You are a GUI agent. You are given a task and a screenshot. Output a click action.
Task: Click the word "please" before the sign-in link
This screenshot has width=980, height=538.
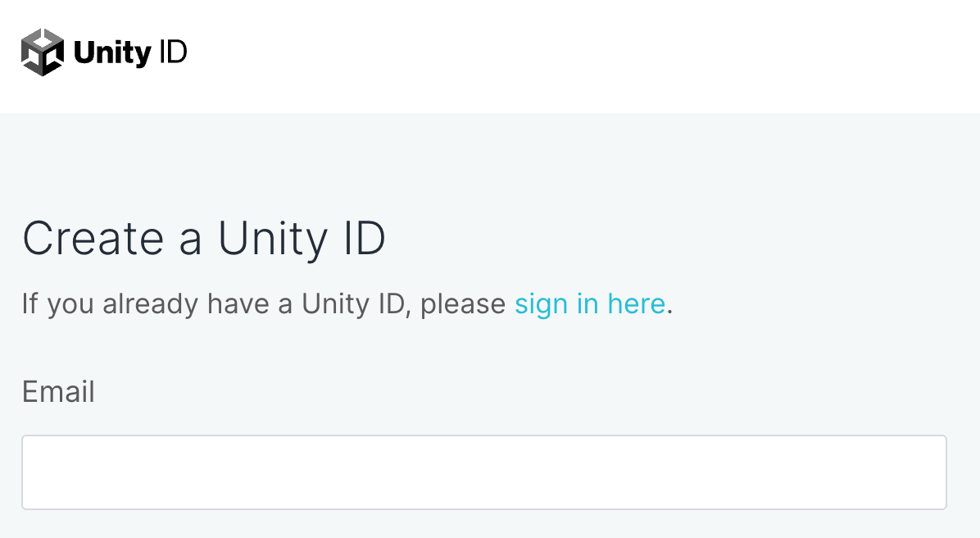pos(463,304)
